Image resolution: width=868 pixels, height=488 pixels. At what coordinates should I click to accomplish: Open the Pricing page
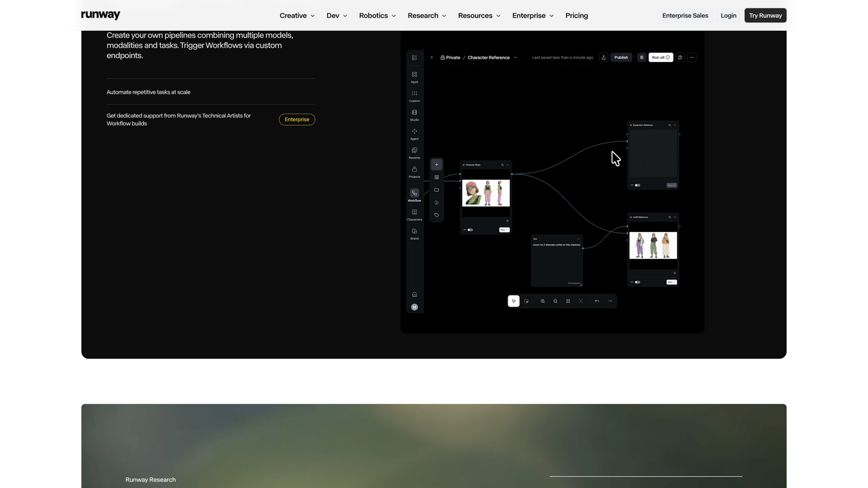(x=576, y=15)
